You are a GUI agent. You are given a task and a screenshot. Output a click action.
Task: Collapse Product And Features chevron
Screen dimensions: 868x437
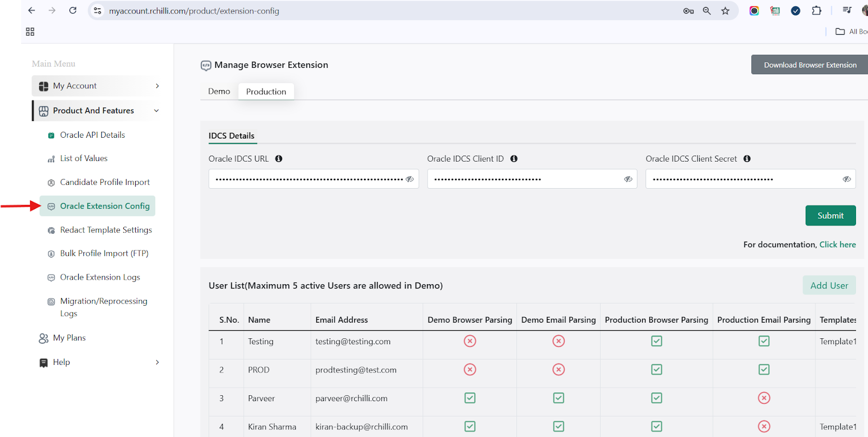(157, 111)
